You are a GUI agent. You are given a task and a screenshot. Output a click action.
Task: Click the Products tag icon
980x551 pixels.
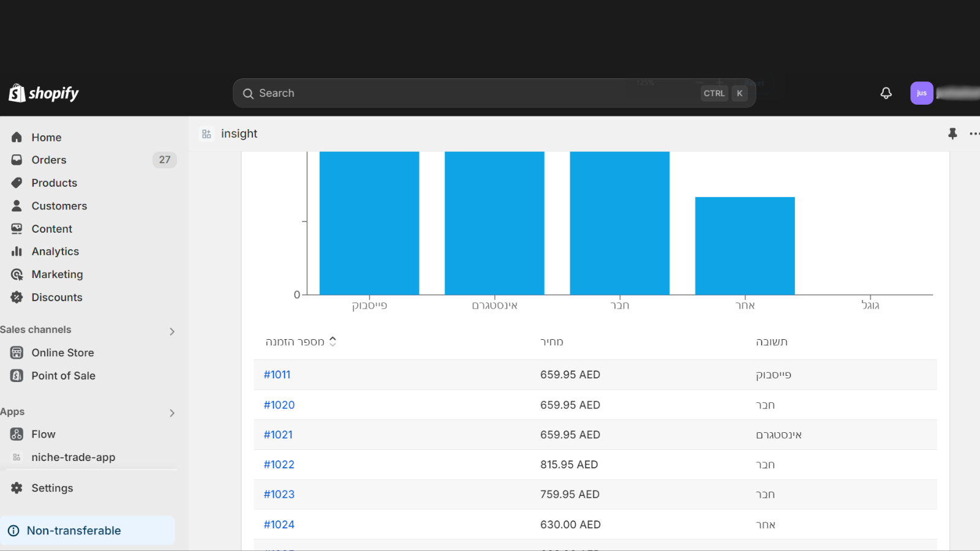click(17, 182)
